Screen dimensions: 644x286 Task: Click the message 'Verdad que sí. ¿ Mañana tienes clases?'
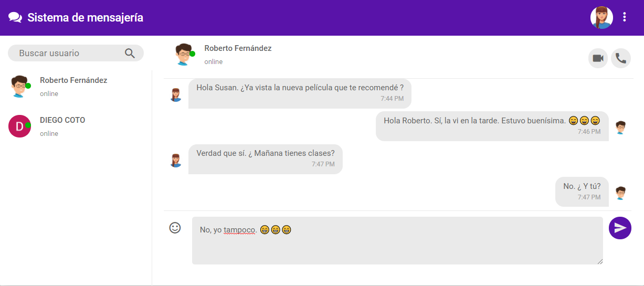pyautogui.click(x=265, y=159)
